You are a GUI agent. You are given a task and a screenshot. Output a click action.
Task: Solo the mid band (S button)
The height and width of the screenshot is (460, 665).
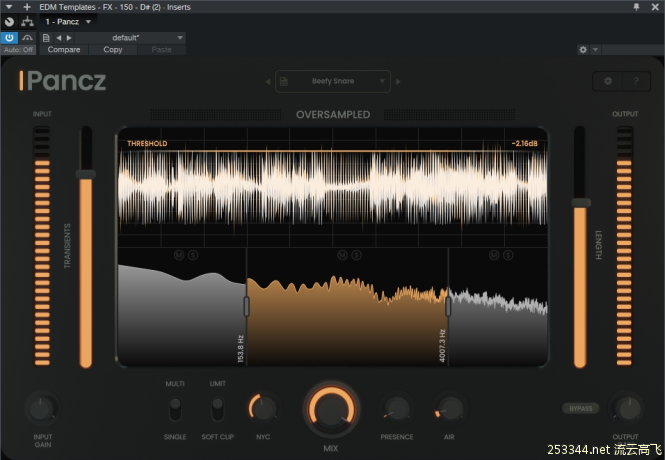coord(356,255)
